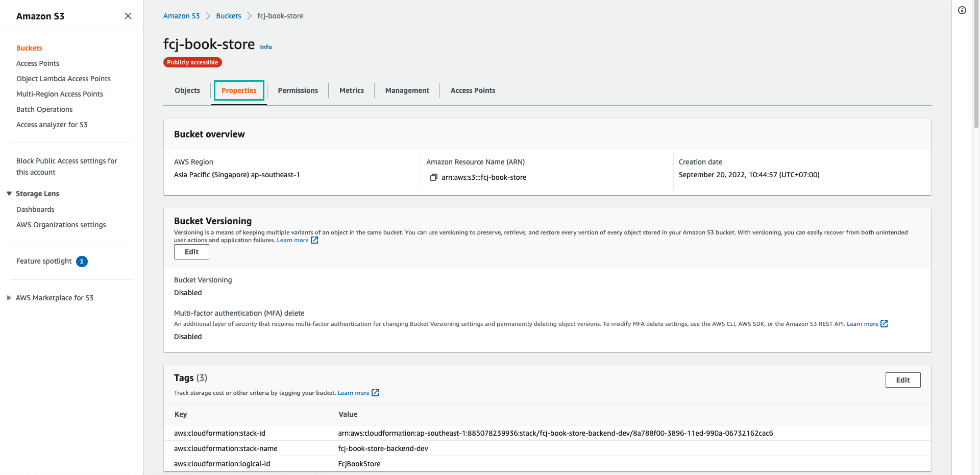
Task: Select the aws:cloudformation:stack-name key cell
Action: coord(226,448)
